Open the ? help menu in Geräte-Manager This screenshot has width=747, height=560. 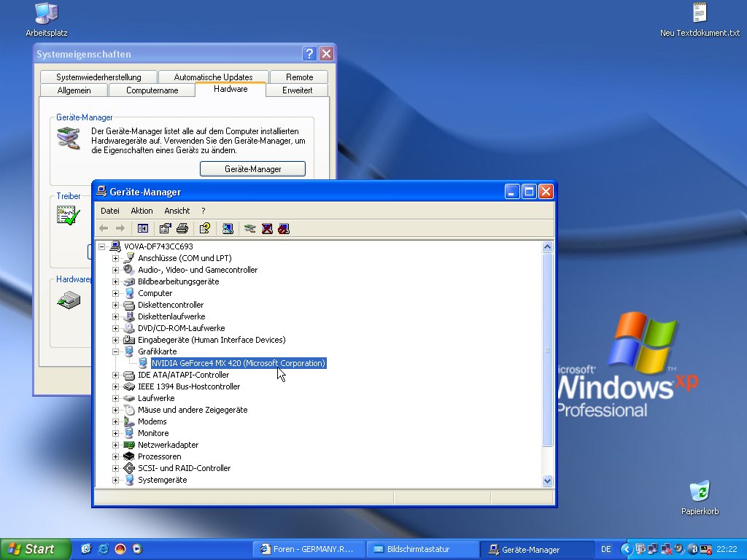pos(204,211)
